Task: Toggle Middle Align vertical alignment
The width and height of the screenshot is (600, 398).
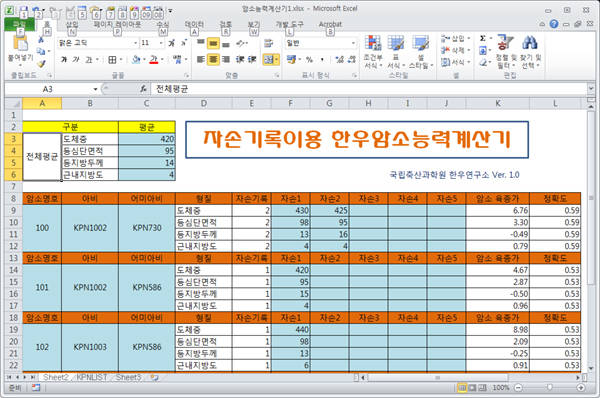Action: point(213,44)
